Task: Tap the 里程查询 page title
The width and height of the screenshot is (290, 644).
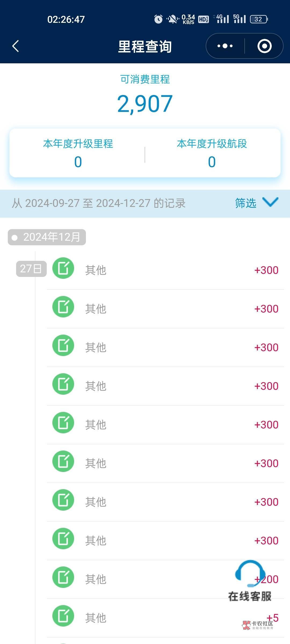Action: point(145,46)
